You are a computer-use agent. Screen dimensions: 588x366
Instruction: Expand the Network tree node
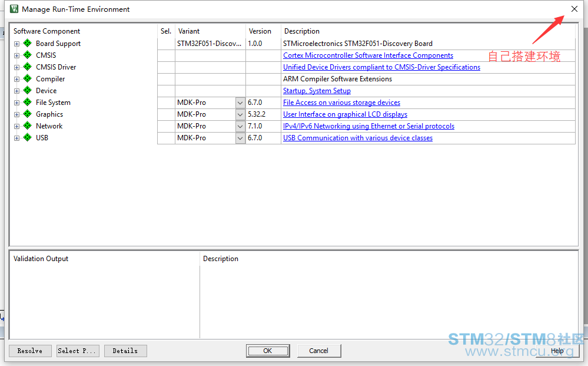[16, 127]
